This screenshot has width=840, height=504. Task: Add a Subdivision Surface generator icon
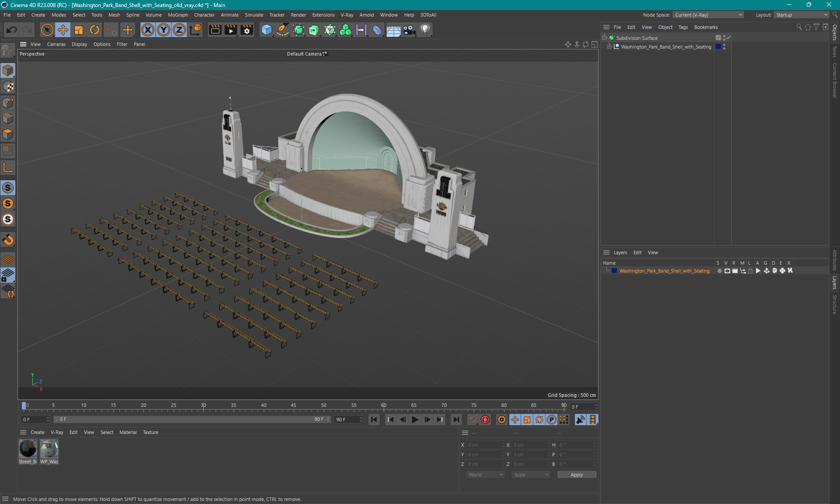click(x=298, y=30)
